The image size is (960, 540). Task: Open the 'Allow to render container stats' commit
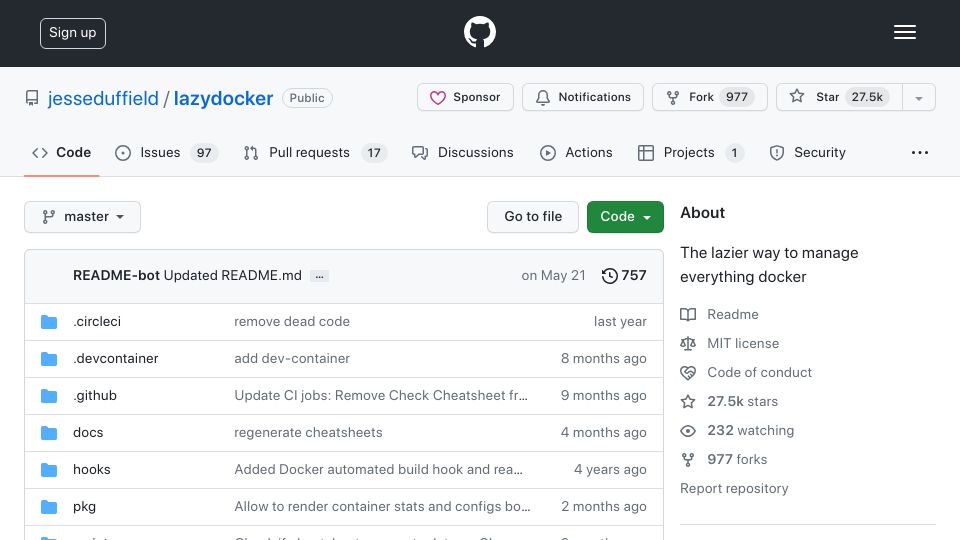[382, 506]
